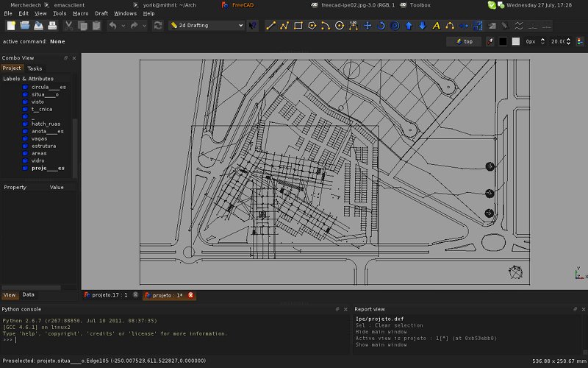Image resolution: width=588 pixels, height=368 pixels.
Task: Pick the black line color swatch
Action: tap(503, 41)
